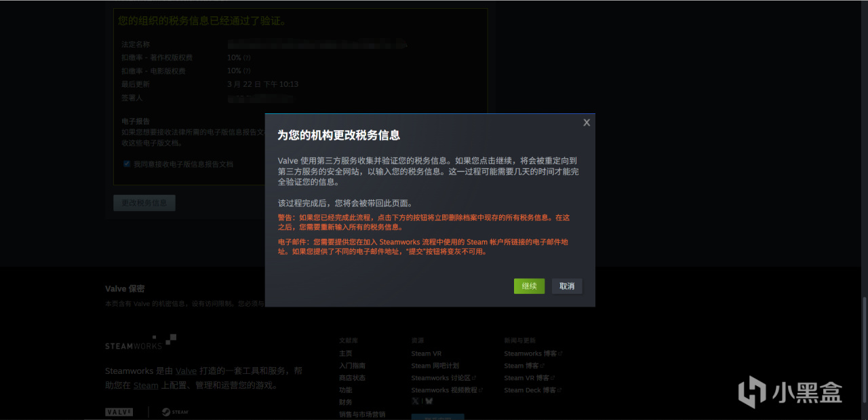This screenshot has width=868, height=420.
Task: Toggle 我同意接收电子版信息报告文档 checkbox
Action: click(x=127, y=164)
